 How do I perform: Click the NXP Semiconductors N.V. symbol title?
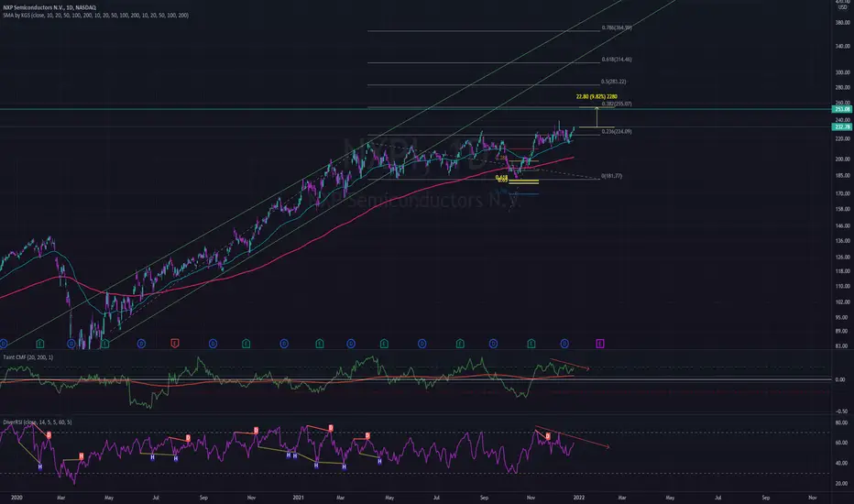[49, 7]
